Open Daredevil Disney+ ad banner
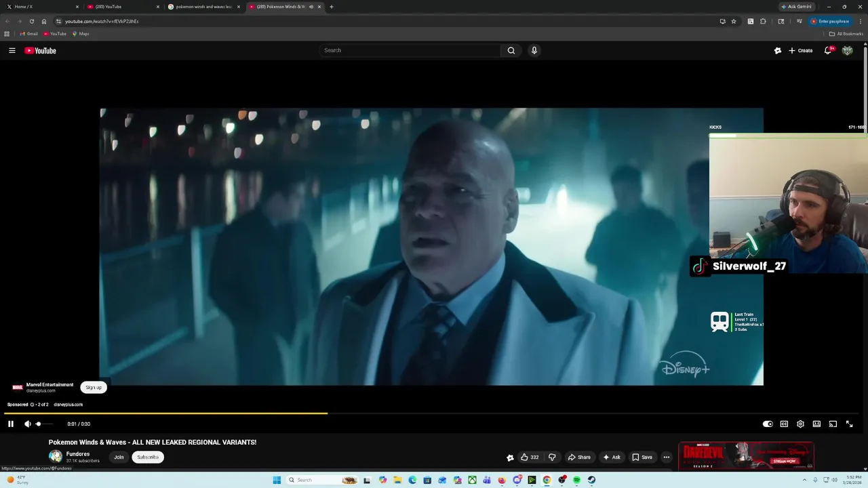Screen dimensions: 868x488 (x=746, y=456)
